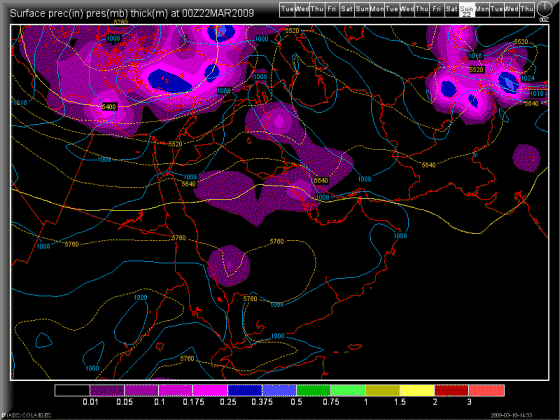
Task: Click the 1024 pressure label on map
Action: click(x=528, y=78)
